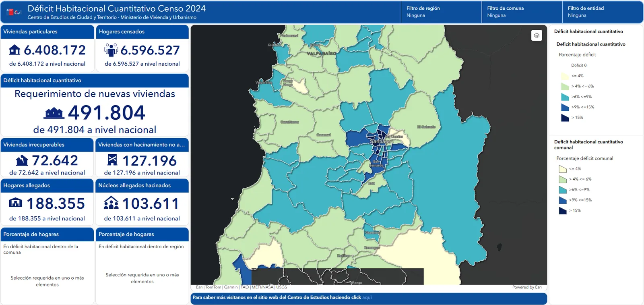This screenshot has width=644, height=305.
Task: Click the dashboard title 'Déficit Habitacional Cuantitativo Censo 2024'
Action: (x=117, y=8)
